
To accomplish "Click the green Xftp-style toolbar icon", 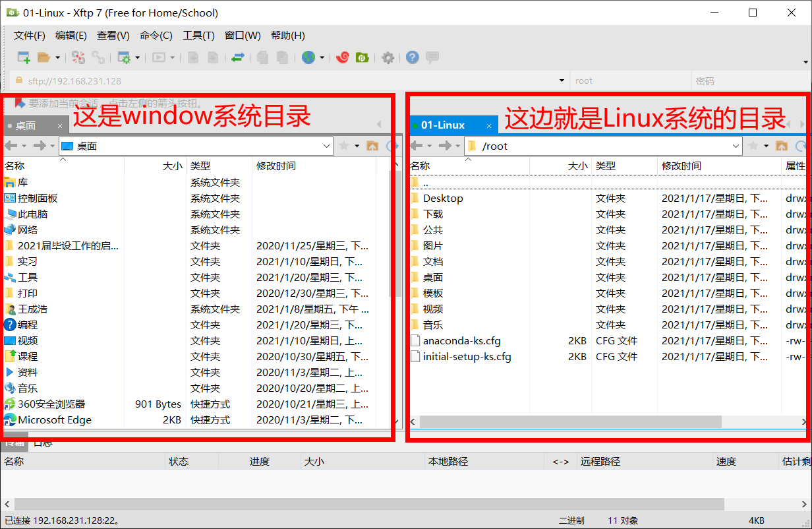I will (362, 57).
